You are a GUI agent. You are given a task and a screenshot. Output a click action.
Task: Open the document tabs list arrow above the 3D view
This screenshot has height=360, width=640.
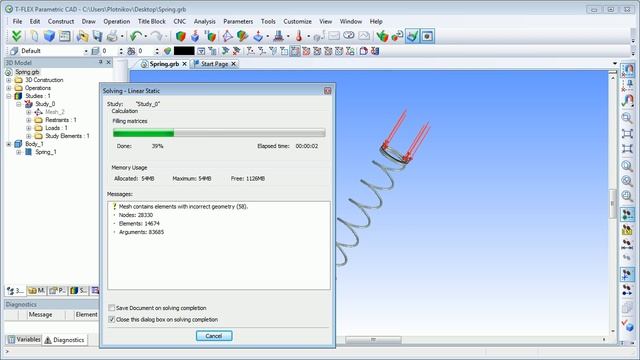(x=615, y=64)
